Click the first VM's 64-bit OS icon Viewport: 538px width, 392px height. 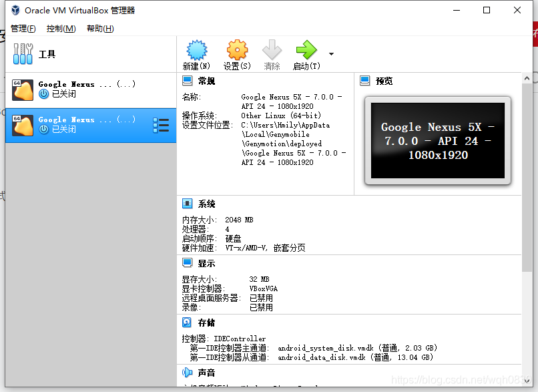pyautogui.click(x=23, y=90)
